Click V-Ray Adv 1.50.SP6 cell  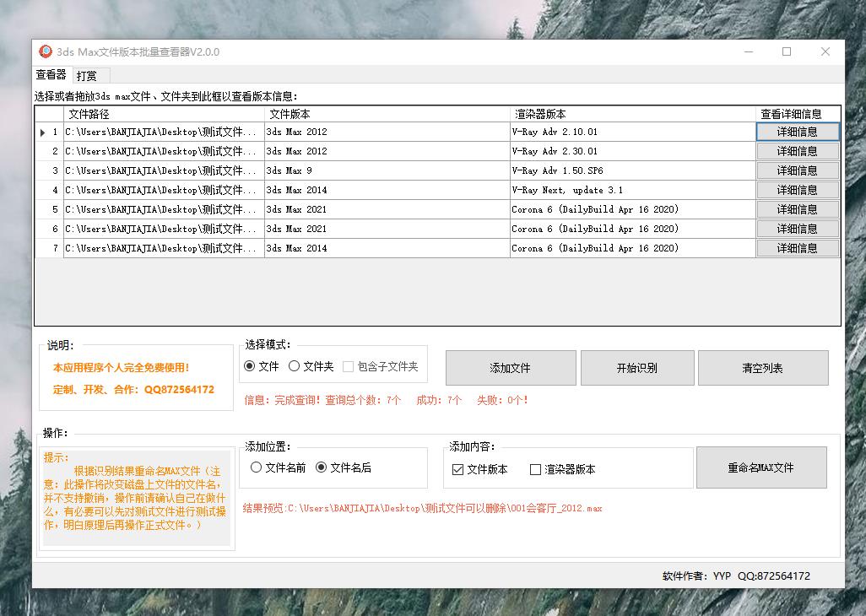pos(633,170)
